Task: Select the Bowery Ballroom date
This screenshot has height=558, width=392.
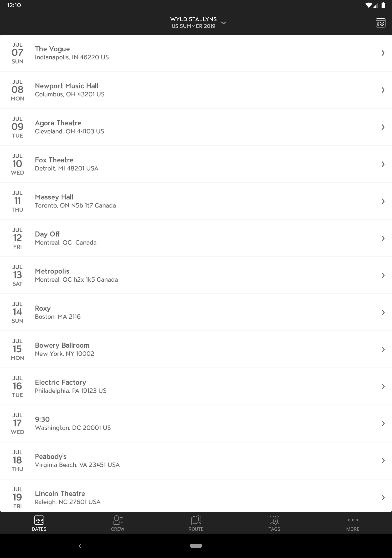Action: pos(196,349)
